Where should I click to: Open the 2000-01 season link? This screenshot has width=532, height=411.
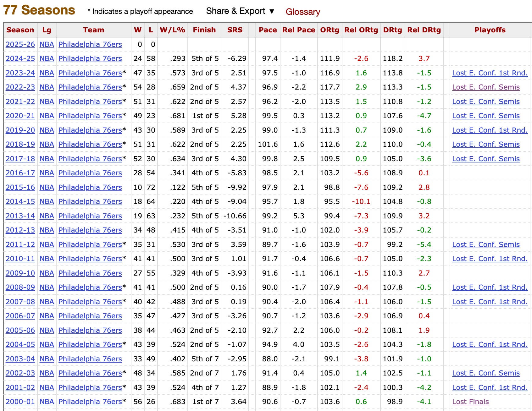click(x=20, y=402)
